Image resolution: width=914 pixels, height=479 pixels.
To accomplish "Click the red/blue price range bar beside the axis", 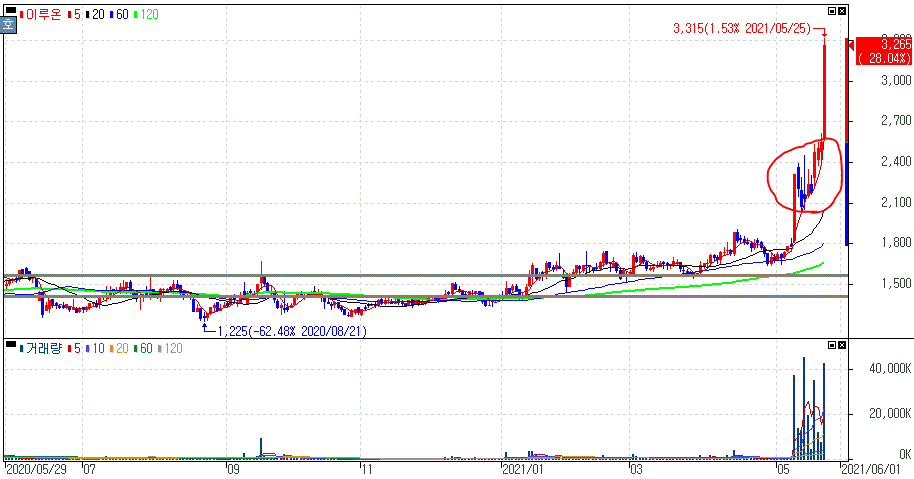I will pyautogui.click(x=846, y=142).
